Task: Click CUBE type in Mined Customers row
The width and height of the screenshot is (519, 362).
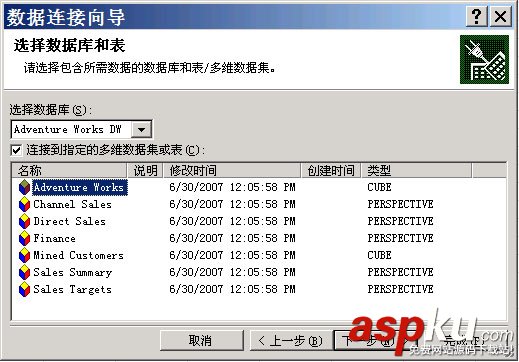Action: click(x=379, y=255)
